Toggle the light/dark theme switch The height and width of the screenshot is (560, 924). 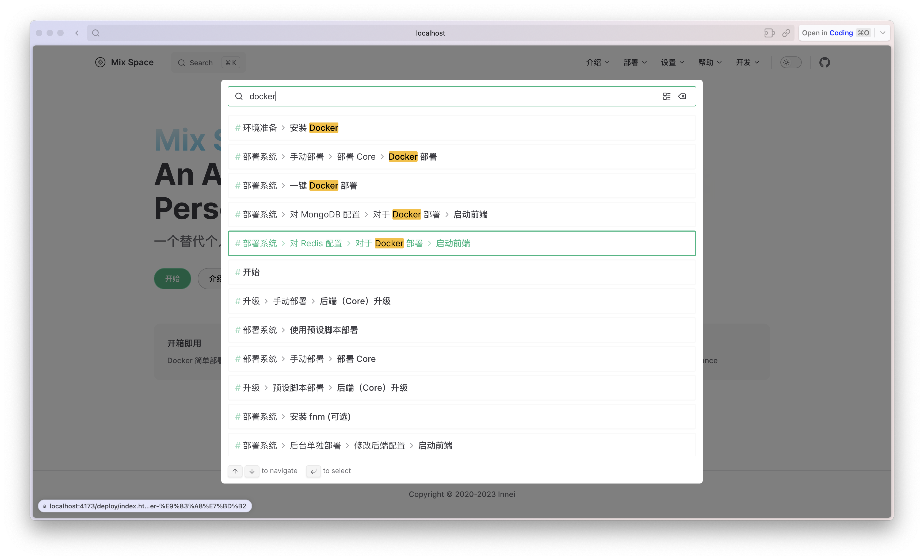point(791,62)
